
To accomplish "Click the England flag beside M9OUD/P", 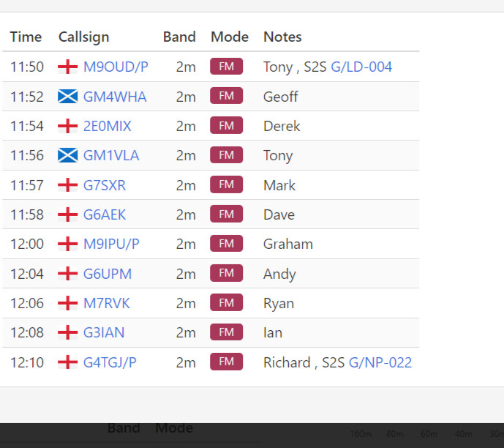I will coord(67,67).
